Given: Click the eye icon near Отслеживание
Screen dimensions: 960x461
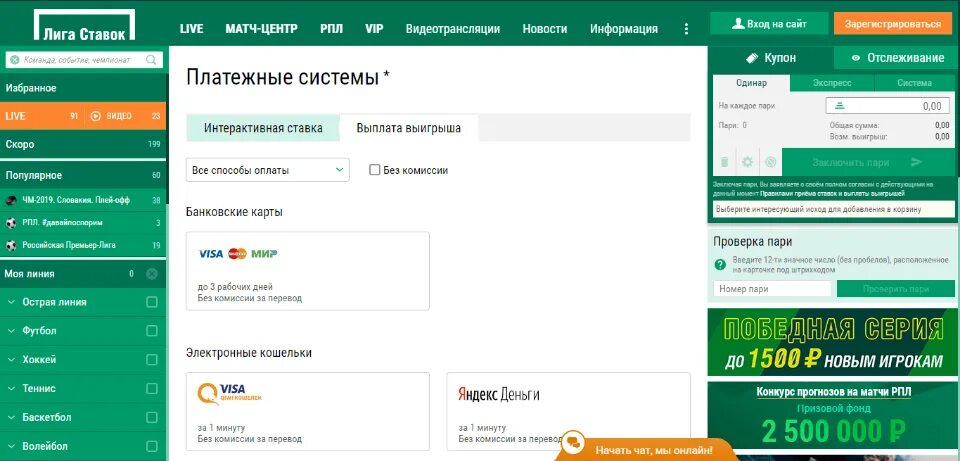Looking at the screenshot, I should [857, 58].
